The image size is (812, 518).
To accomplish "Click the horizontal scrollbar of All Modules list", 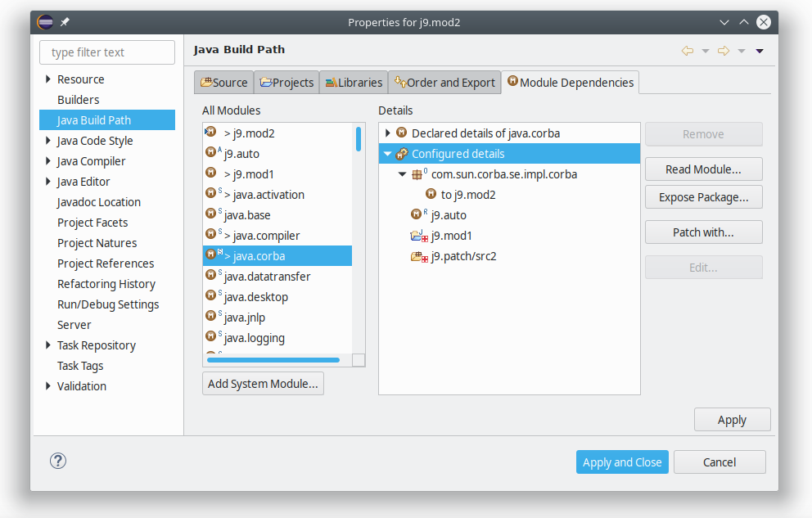I will point(273,359).
